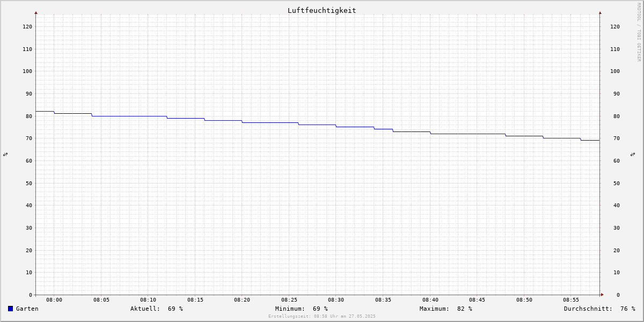Click the 08:15 time axis label

click(x=195, y=299)
